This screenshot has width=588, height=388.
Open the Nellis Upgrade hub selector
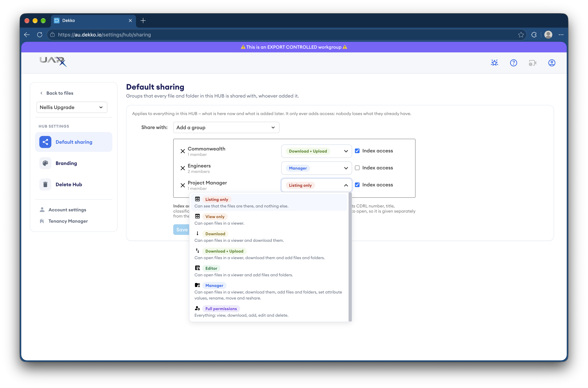(72, 107)
